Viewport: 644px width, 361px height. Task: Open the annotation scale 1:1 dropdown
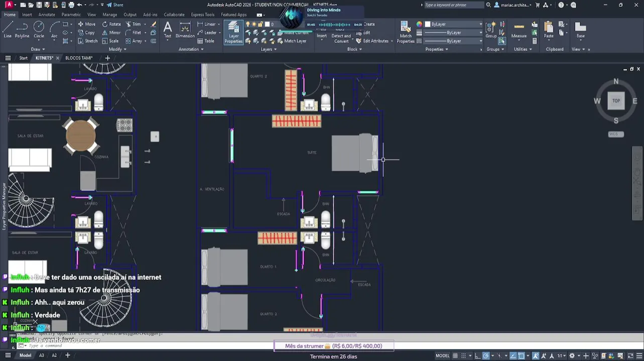[562, 355]
